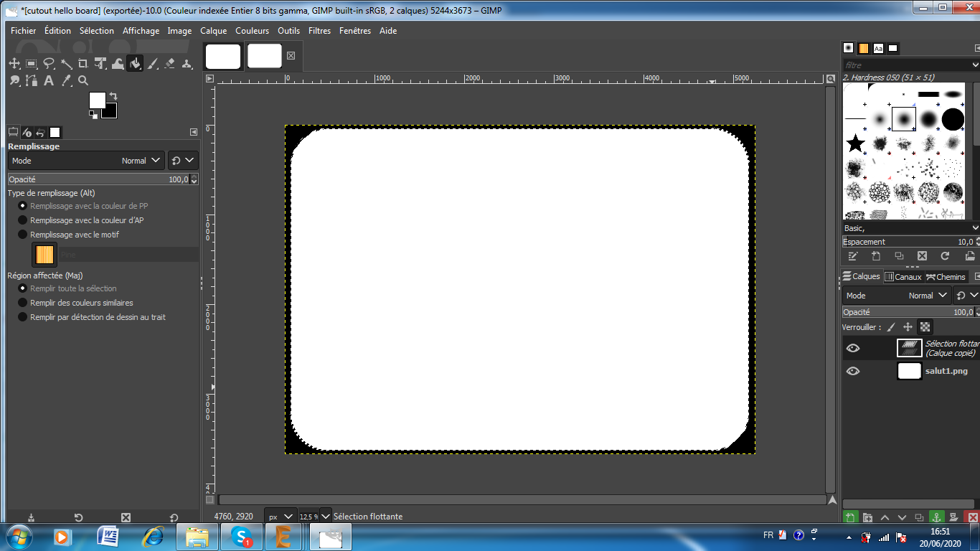Toggle lock pixels paintbrush icon

tap(891, 327)
